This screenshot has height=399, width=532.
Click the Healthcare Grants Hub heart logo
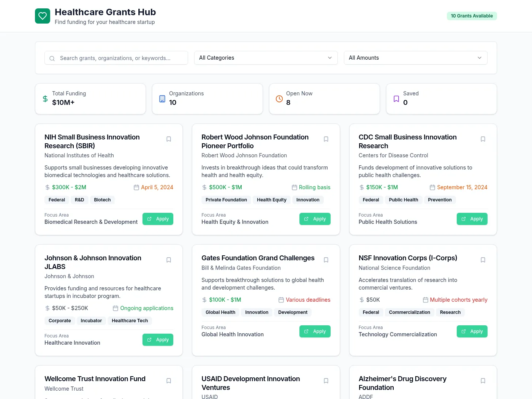click(43, 16)
